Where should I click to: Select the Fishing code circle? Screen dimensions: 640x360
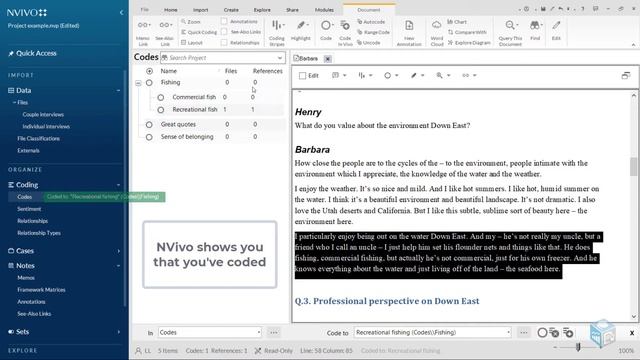click(x=149, y=82)
